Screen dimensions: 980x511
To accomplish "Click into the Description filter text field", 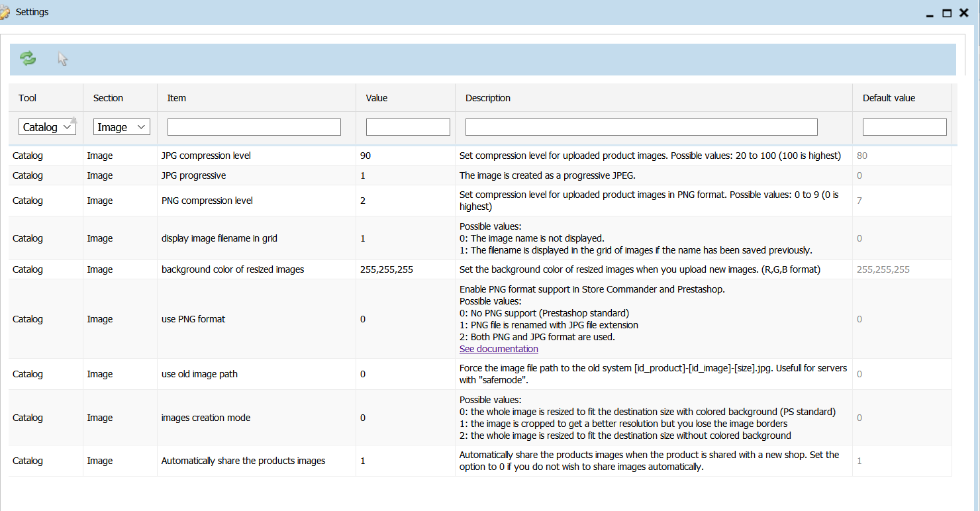I will click(641, 127).
